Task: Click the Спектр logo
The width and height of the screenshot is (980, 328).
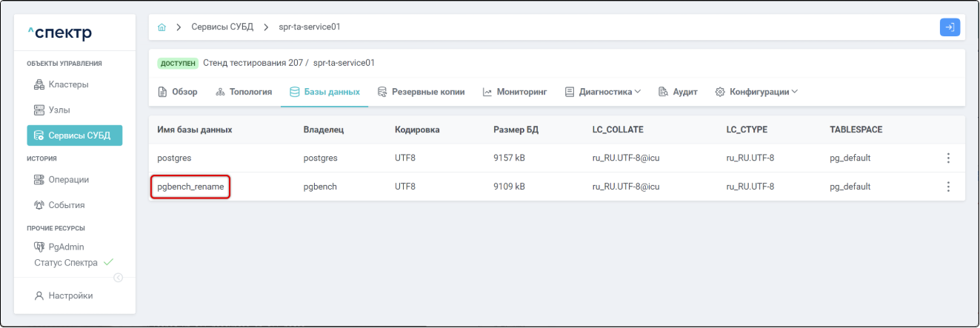Action: point(59,33)
